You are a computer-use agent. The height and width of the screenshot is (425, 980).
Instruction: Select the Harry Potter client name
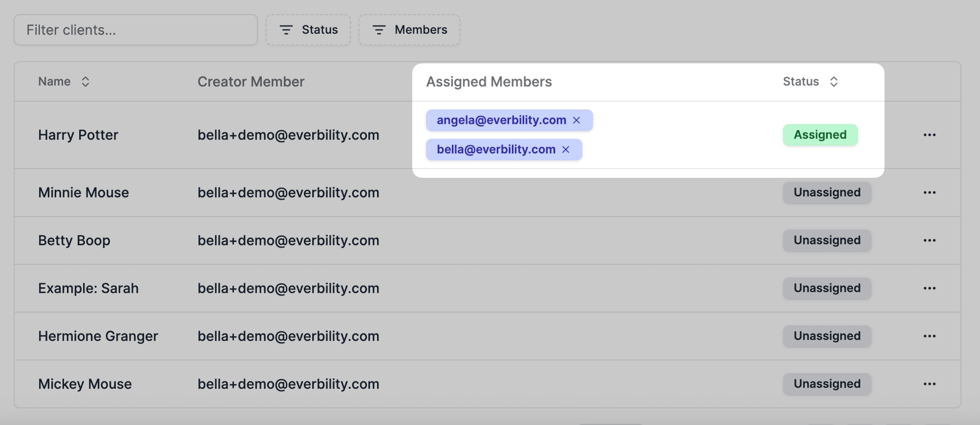tap(78, 135)
